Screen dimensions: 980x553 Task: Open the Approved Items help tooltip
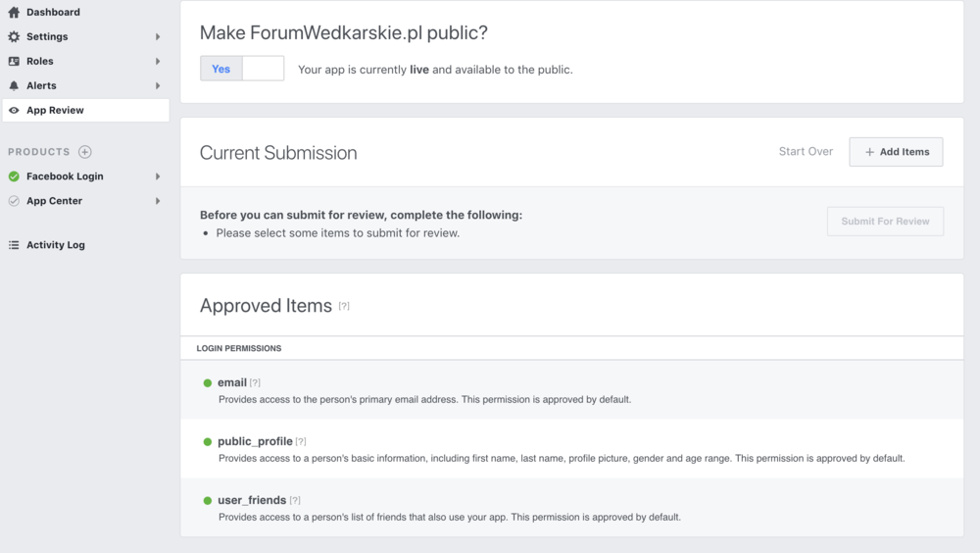coord(344,306)
